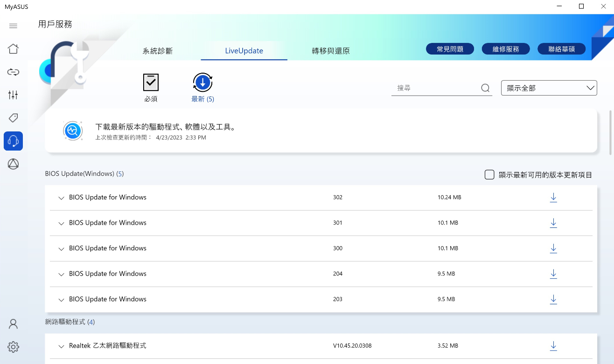Maximize the MyASUS window
This screenshot has height=364, width=614.
[x=581, y=6]
